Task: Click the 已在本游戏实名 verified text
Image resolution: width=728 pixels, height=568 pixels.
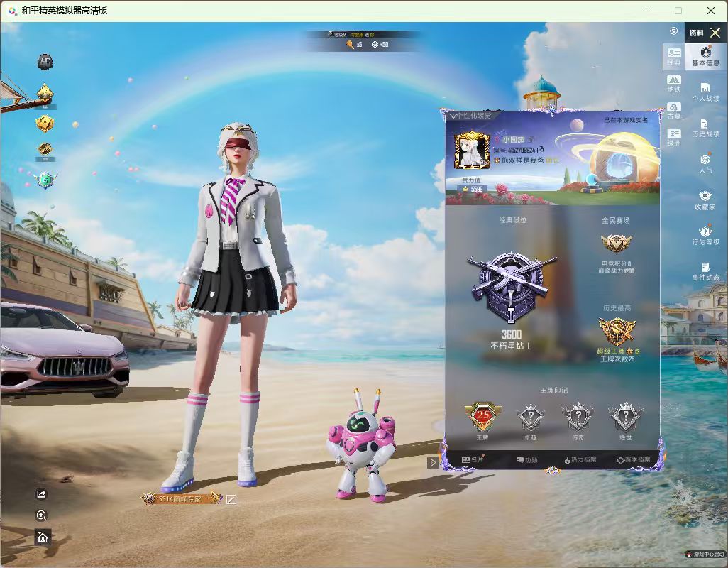Action: click(625, 120)
